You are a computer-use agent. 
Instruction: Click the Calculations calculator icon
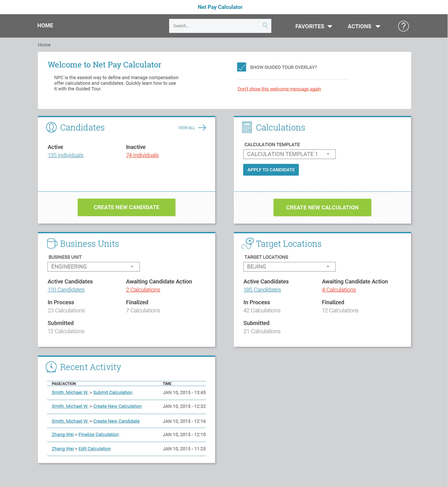tap(247, 127)
